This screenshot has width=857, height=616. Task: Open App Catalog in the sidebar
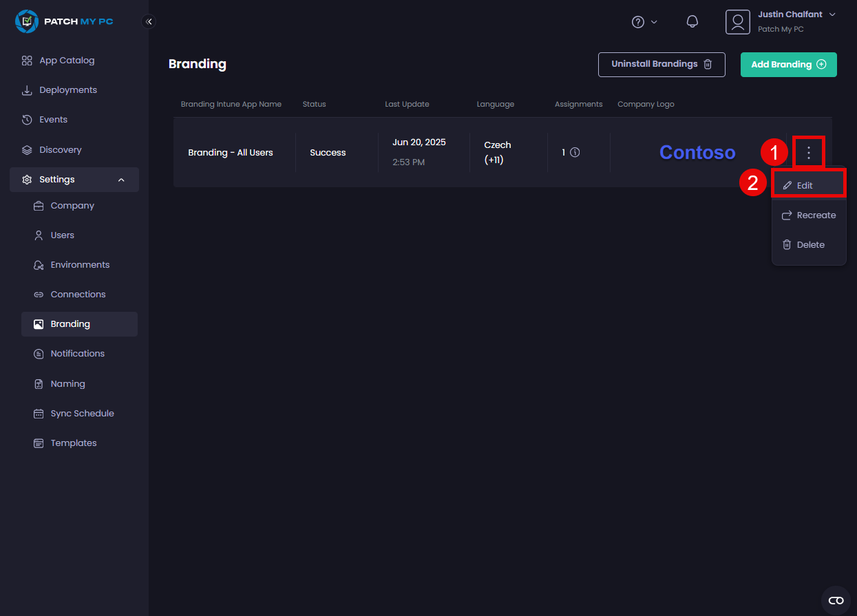[x=67, y=61]
